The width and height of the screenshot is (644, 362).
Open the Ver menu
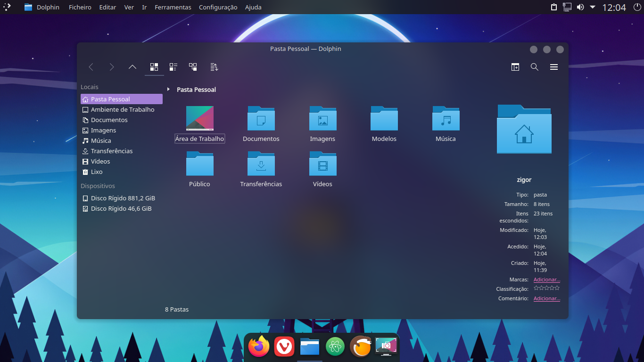(129, 7)
